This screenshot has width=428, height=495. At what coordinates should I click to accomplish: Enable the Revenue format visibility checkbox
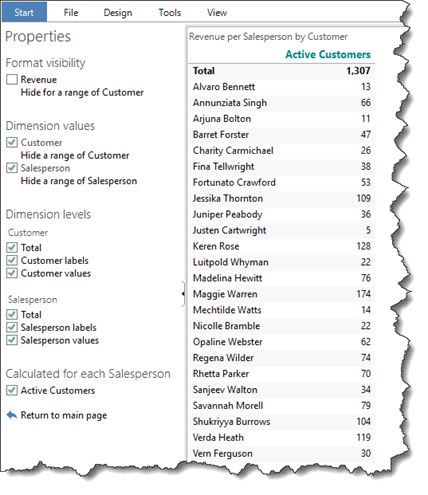[x=12, y=79]
